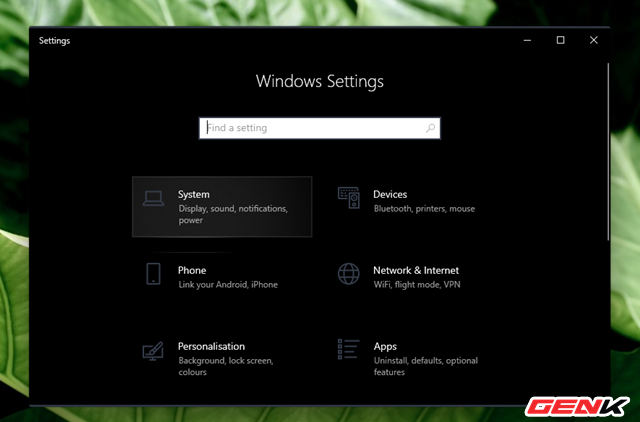
Task: Open the 'Network & Internet' title
Action: 416,270
